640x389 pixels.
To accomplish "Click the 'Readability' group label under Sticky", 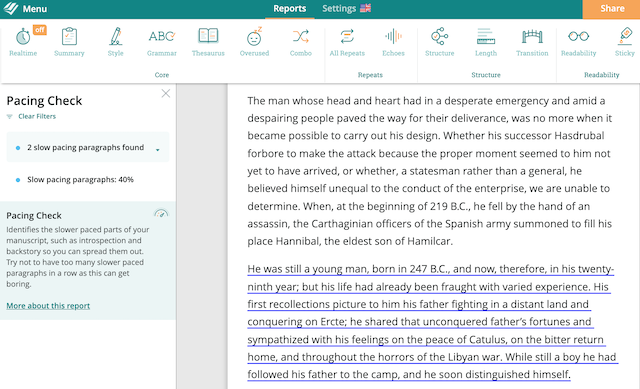I will pos(602,75).
